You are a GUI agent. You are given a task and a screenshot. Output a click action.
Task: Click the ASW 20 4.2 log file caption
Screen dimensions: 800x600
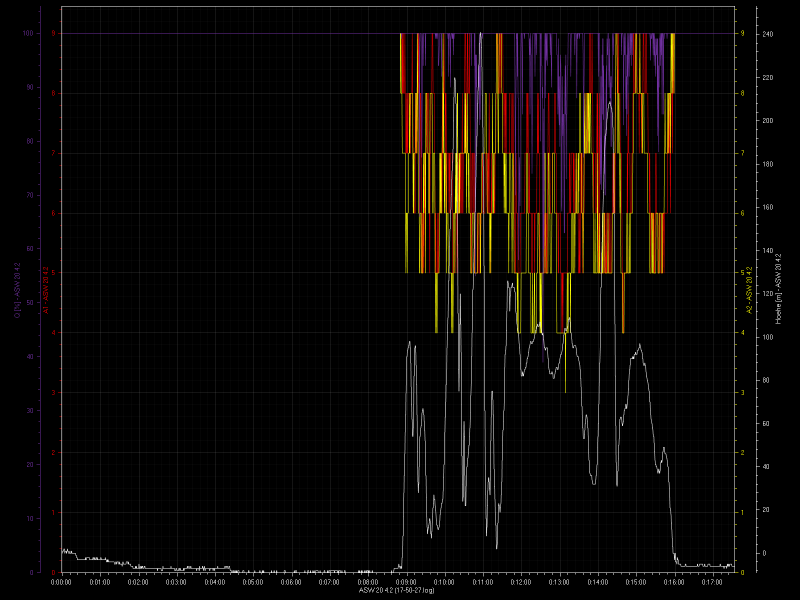[396, 591]
